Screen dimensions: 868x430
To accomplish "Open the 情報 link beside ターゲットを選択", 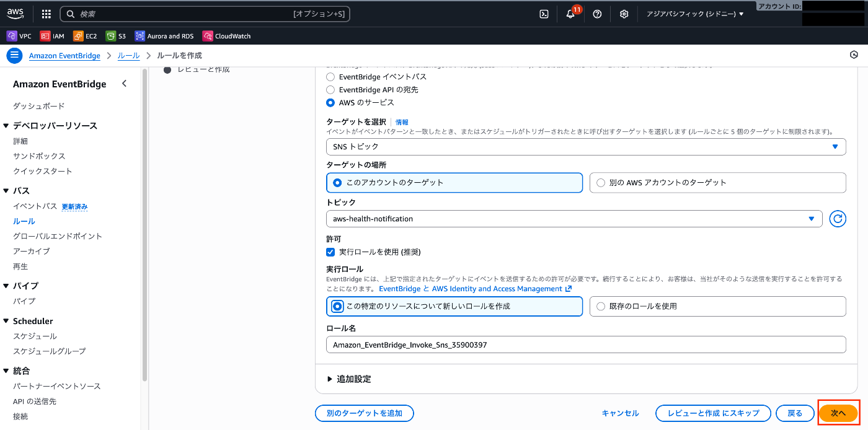I will pos(402,122).
